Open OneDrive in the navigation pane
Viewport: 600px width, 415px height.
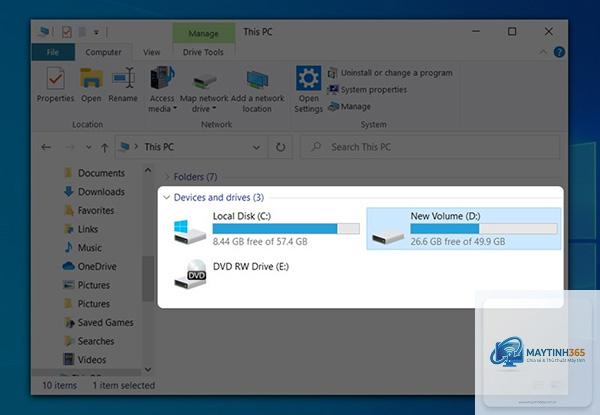[x=97, y=267]
